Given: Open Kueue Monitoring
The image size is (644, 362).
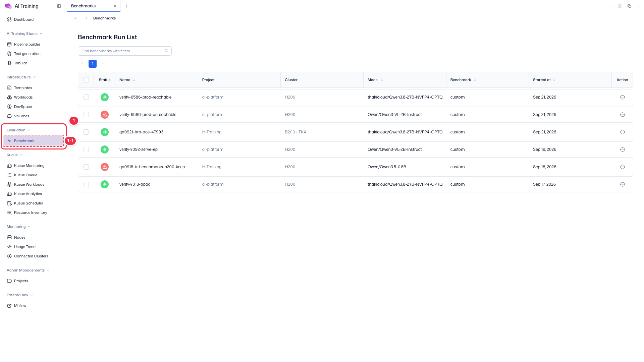Looking at the screenshot, I should [x=29, y=166].
